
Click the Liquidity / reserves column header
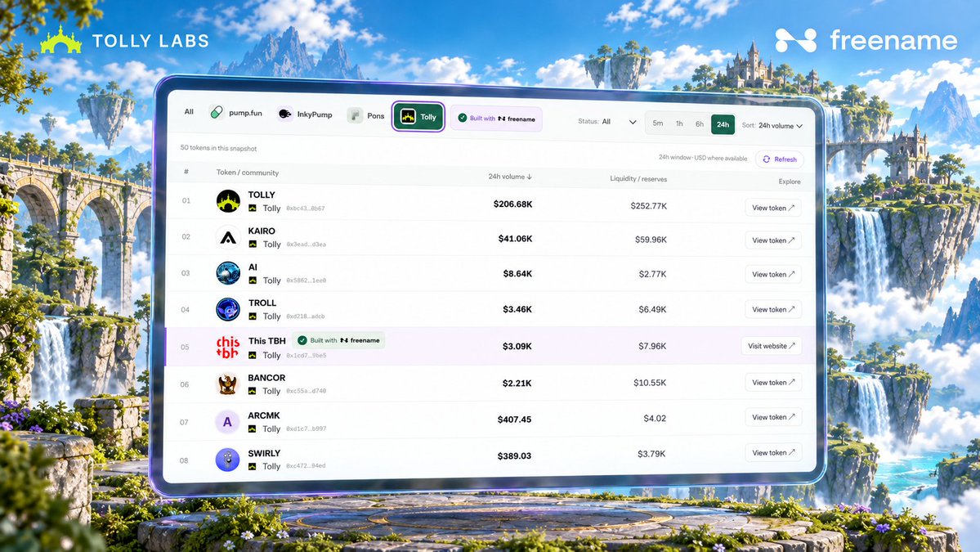[638, 179]
